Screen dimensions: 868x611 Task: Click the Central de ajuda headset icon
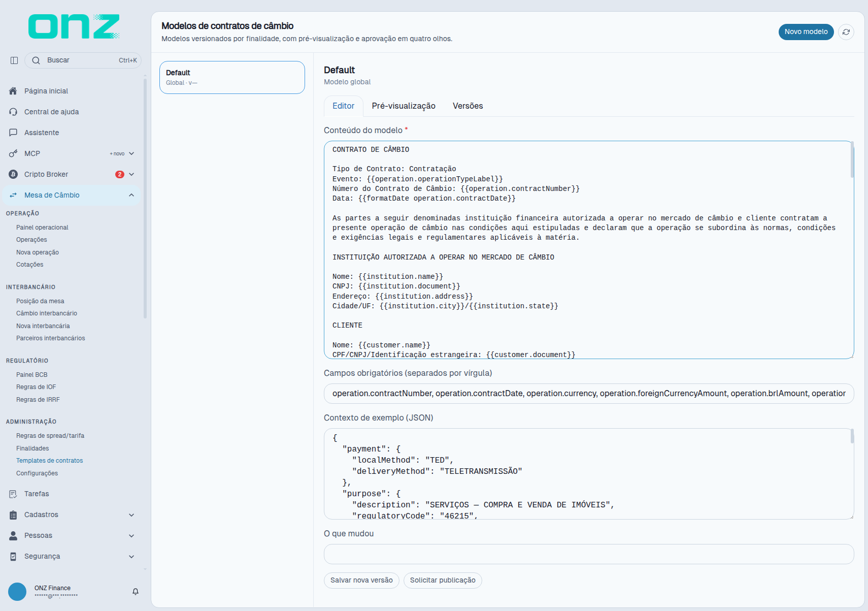click(x=13, y=112)
